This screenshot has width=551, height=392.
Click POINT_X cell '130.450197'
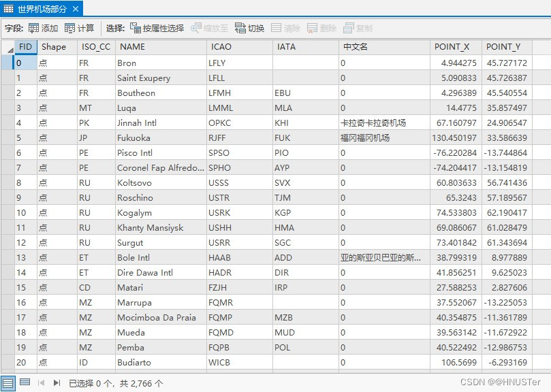tap(456, 137)
